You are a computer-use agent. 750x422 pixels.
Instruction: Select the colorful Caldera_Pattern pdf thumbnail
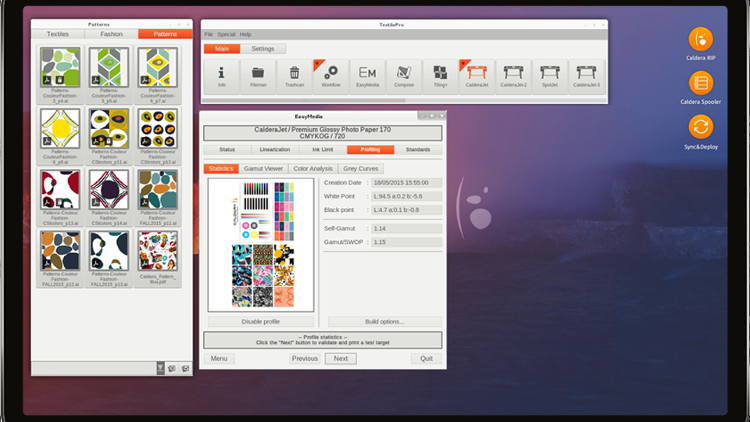[x=157, y=251]
